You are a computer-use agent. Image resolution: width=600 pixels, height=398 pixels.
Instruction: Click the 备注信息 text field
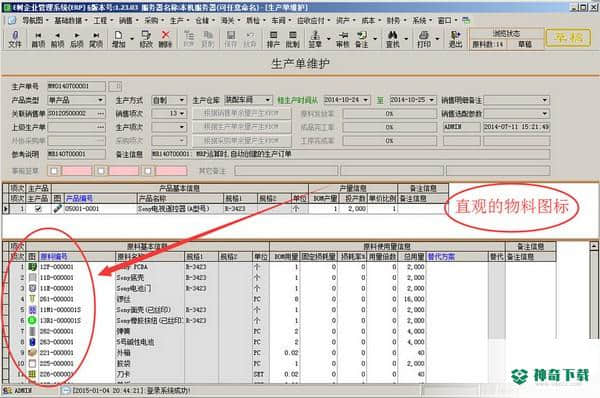point(350,154)
